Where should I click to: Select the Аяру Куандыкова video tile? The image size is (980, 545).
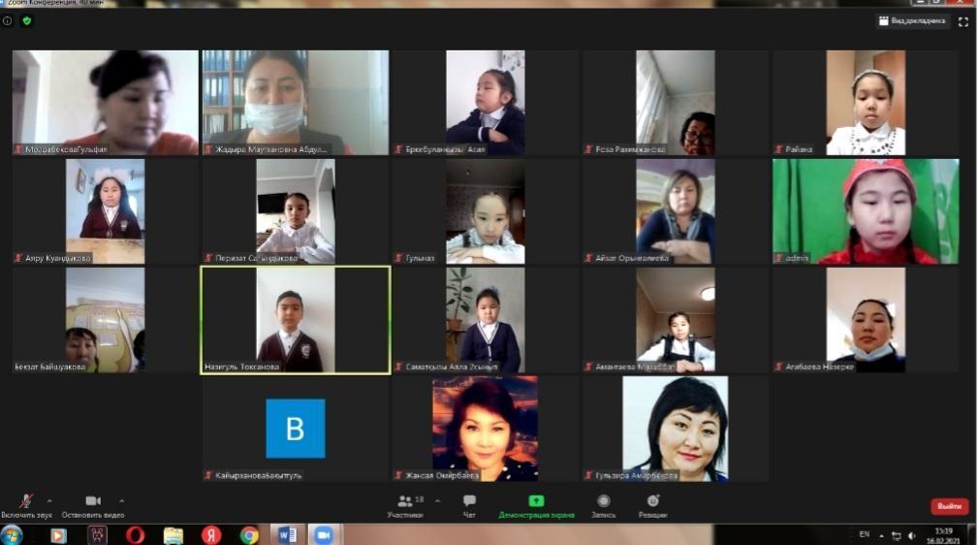pos(105,211)
